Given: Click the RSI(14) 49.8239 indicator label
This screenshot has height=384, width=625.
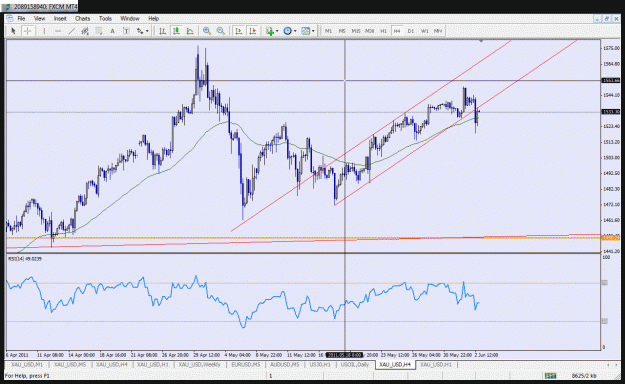Looking at the screenshot, I should point(25,259).
